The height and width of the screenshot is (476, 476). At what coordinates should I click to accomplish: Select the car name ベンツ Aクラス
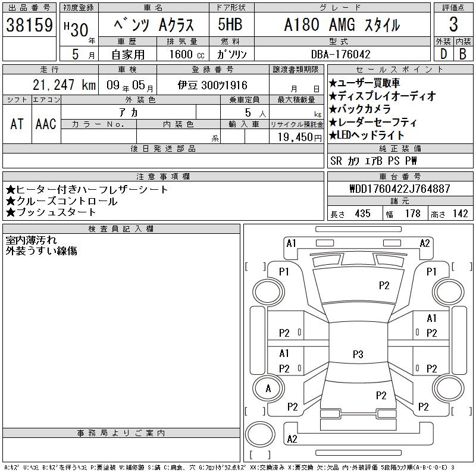pyautogui.click(x=154, y=25)
